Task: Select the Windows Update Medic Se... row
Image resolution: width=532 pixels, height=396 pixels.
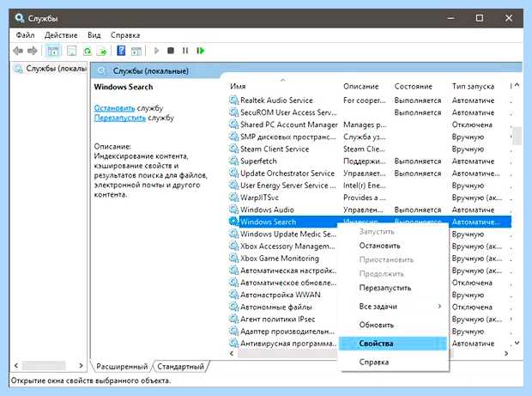Action: click(x=283, y=234)
